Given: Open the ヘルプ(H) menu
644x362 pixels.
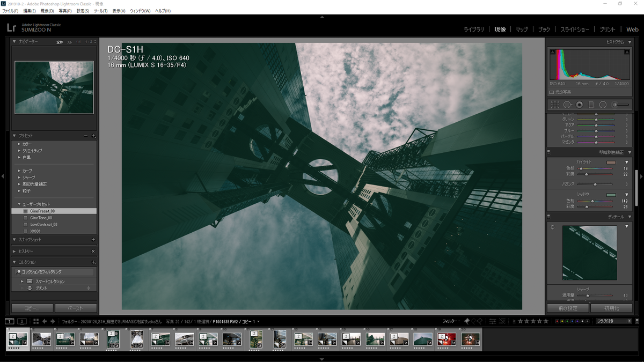Looking at the screenshot, I should click(163, 11).
